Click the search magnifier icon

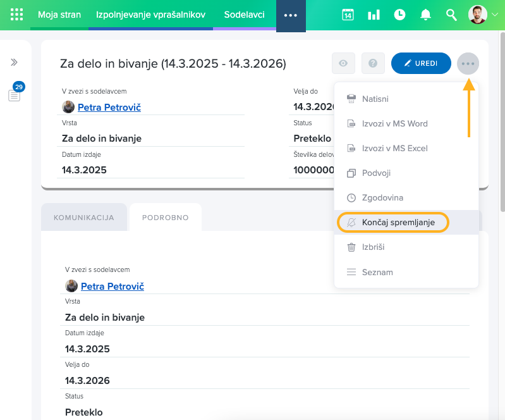[x=451, y=15]
